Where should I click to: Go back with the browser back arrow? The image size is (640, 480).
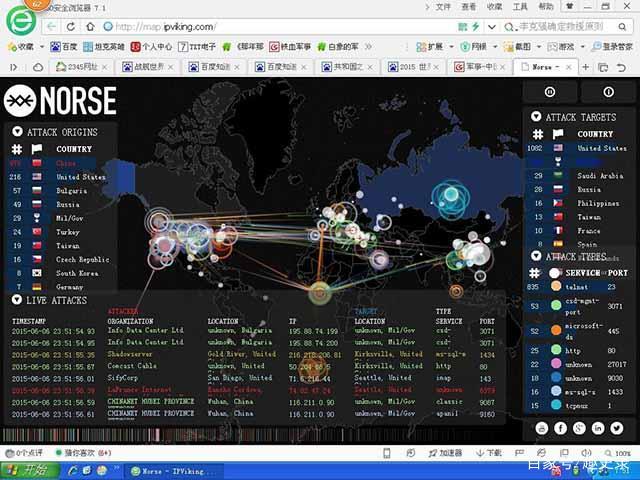click(51, 27)
